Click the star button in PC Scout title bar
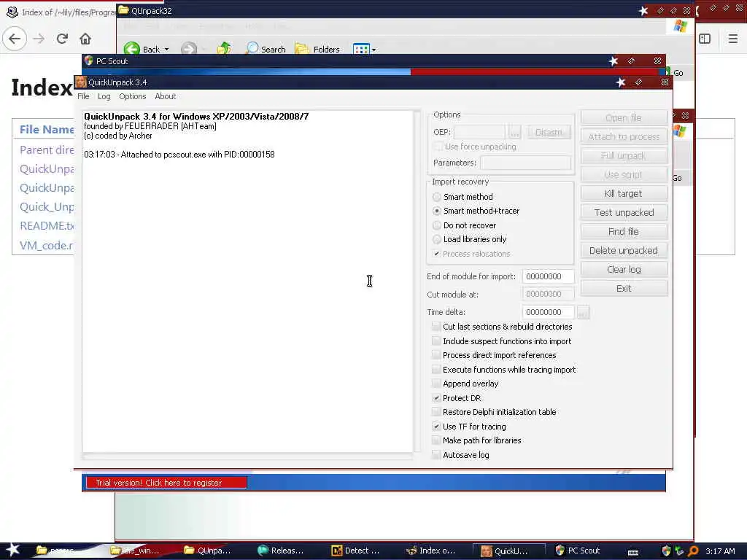 coord(613,61)
